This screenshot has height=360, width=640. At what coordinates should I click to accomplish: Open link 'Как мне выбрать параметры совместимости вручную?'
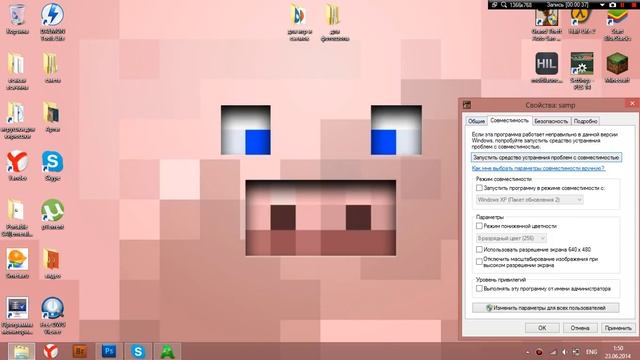(538, 168)
